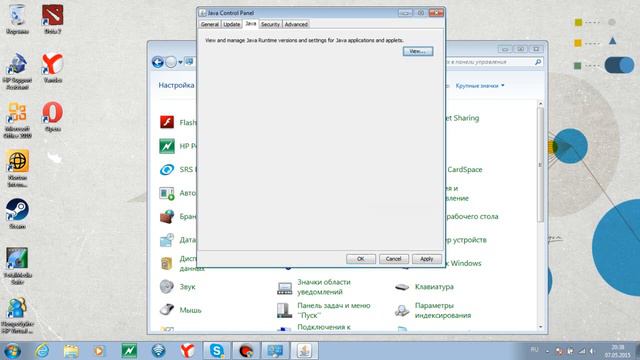The width and height of the screenshot is (640, 360).
Task: Select the two-people messenger desktop shortcut
Action: click(17, 315)
